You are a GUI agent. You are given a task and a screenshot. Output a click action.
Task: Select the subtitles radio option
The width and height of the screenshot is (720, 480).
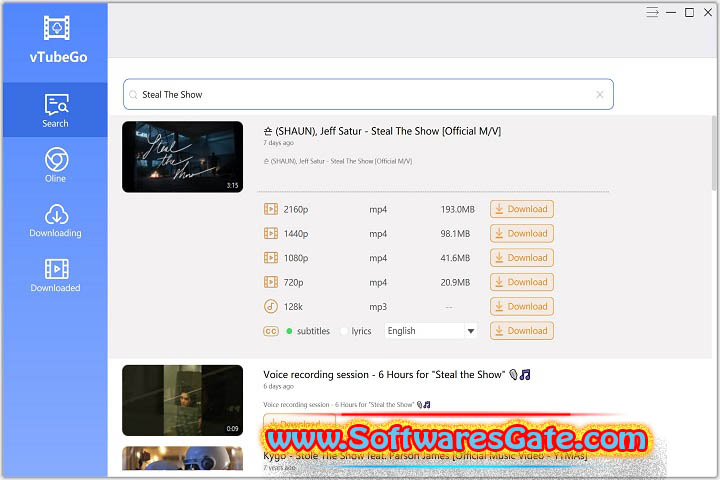pos(289,331)
